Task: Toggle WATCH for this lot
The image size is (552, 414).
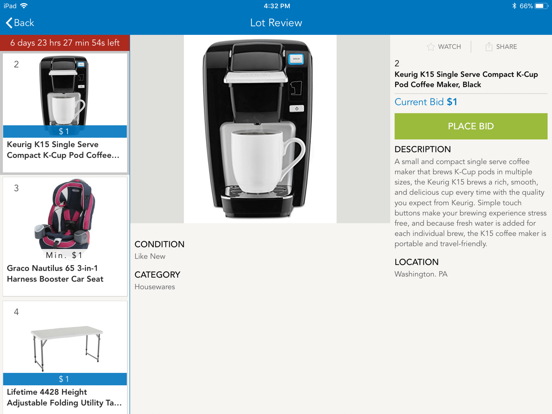Action: pos(444,46)
